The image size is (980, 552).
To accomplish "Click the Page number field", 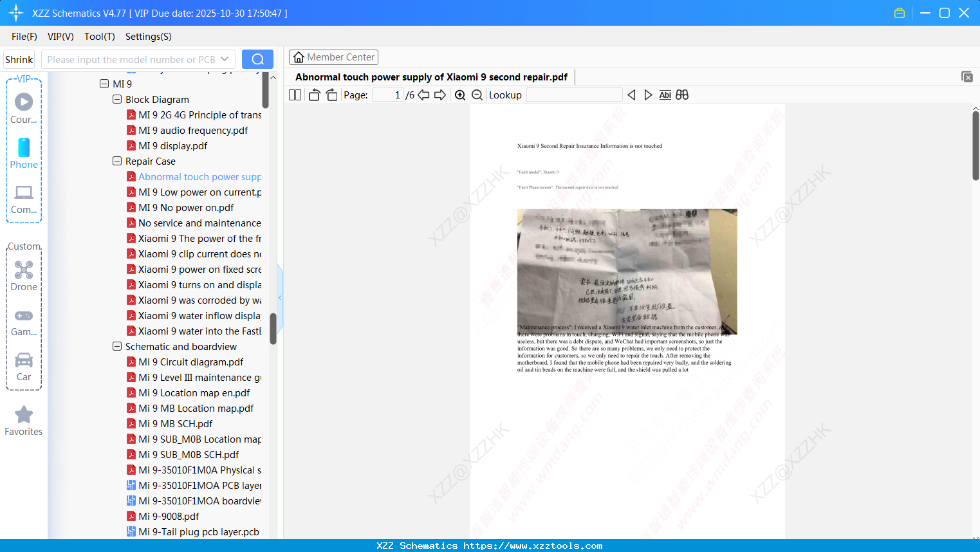I will click(x=388, y=95).
